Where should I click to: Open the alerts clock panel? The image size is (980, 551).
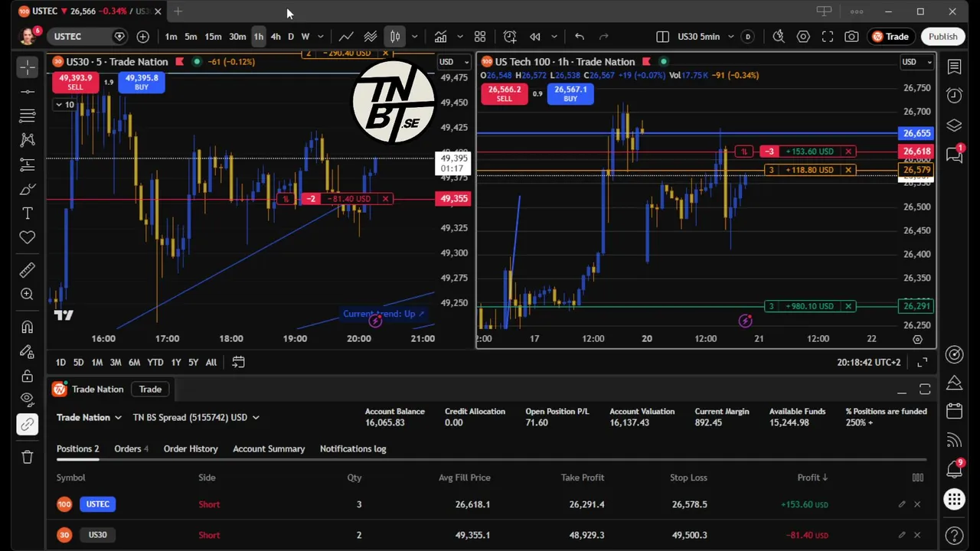(954, 96)
